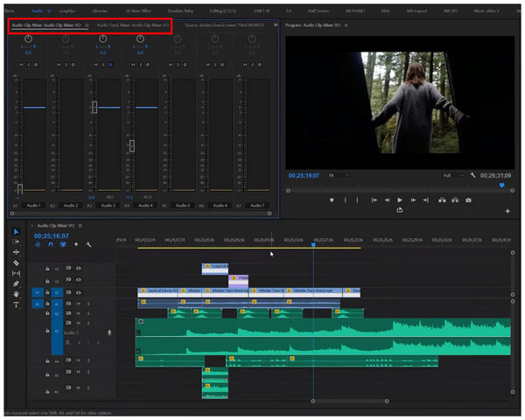The width and height of the screenshot is (525, 420).
Task: Open the Graphics workspace tab
Action: [66, 10]
